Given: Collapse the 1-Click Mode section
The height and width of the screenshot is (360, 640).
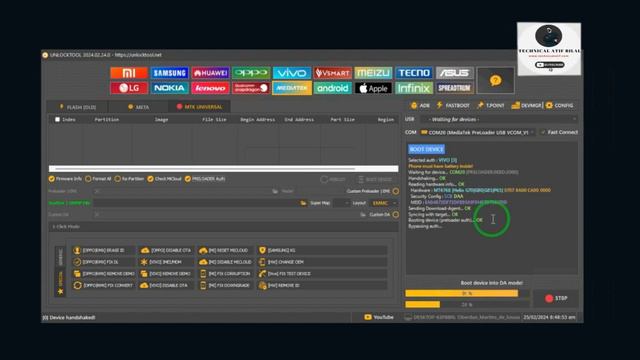Looking at the screenshot, I should tap(223, 227).
